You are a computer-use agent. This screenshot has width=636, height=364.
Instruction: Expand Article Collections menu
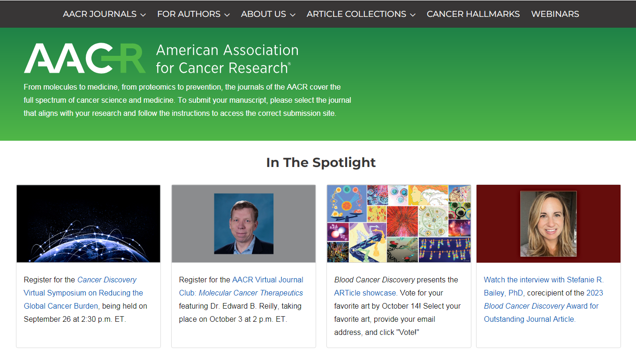pos(361,14)
